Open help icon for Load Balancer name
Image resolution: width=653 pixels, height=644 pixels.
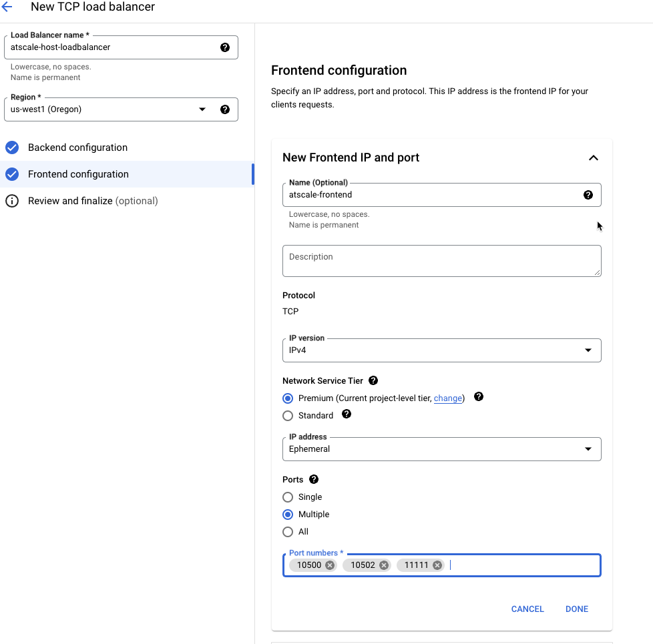[225, 47]
